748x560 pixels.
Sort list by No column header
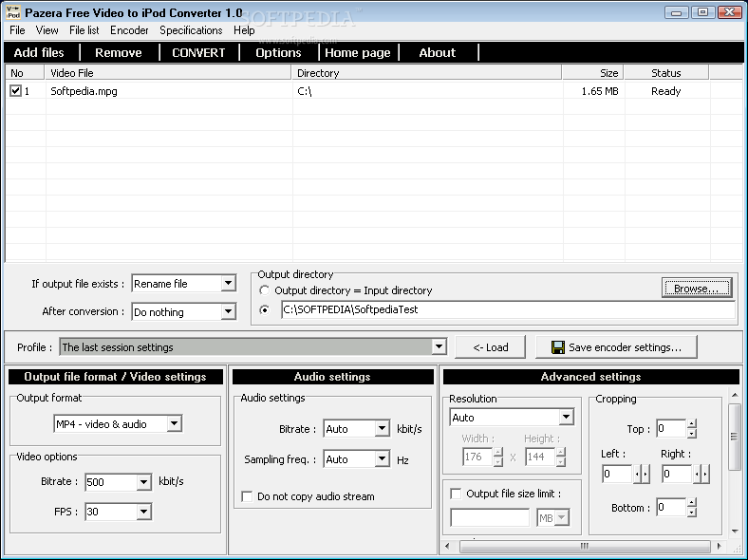coord(25,73)
